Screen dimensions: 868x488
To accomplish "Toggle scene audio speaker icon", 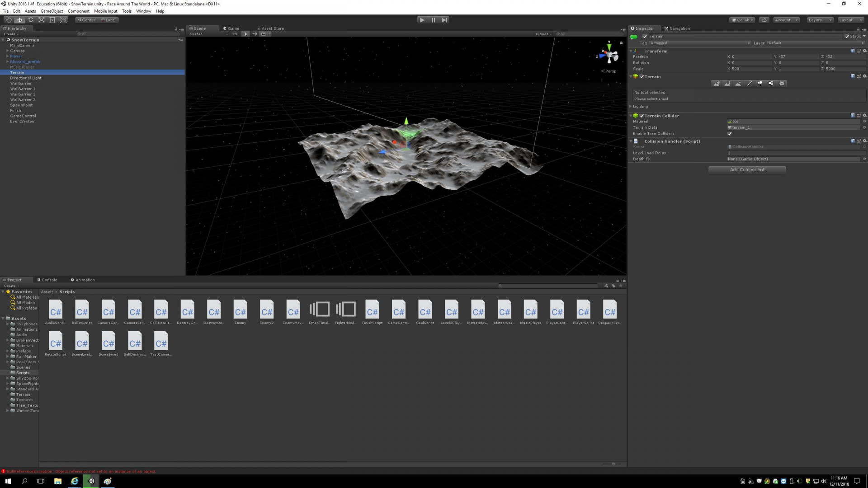I will tap(255, 34).
